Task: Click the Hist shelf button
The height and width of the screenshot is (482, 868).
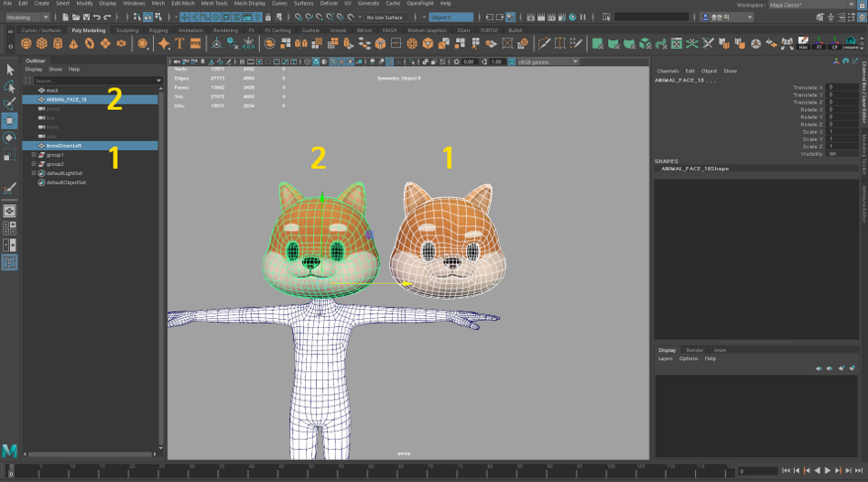Action: click(803, 43)
